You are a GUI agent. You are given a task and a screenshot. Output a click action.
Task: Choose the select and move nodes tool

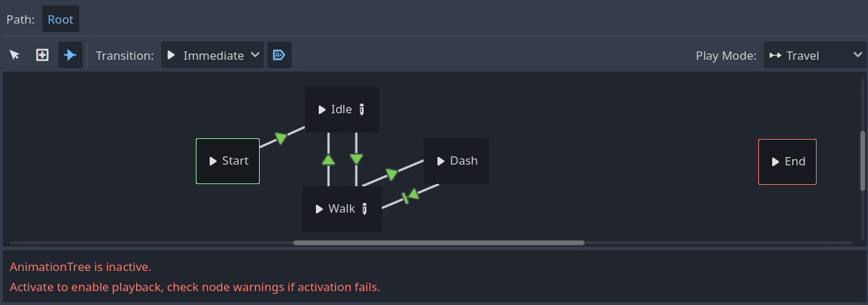click(x=15, y=55)
